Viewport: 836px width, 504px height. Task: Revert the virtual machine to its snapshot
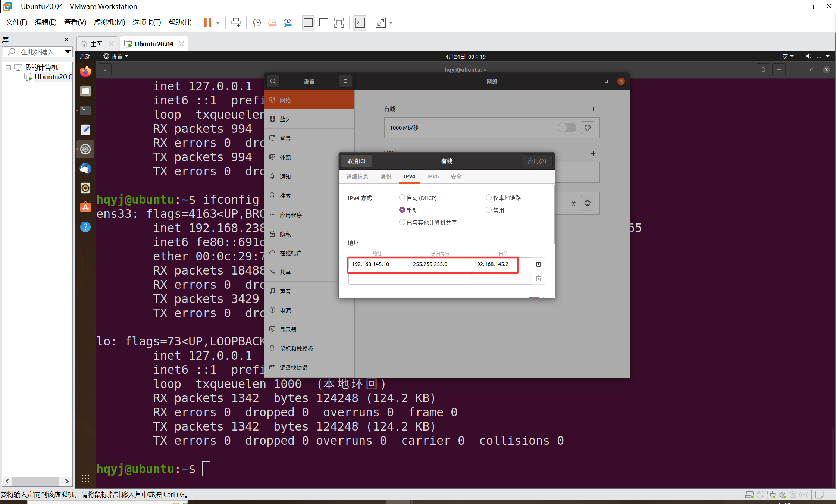[x=272, y=22]
